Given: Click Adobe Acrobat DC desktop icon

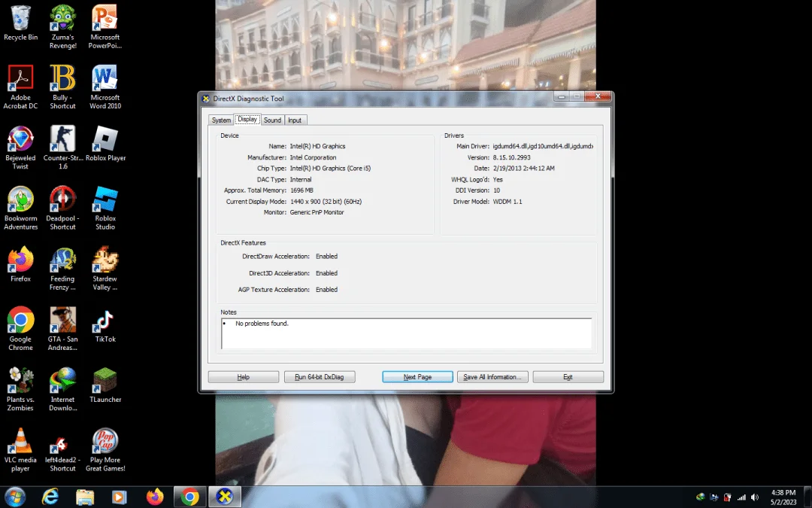Looking at the screenshot, I should click(21, 87).
